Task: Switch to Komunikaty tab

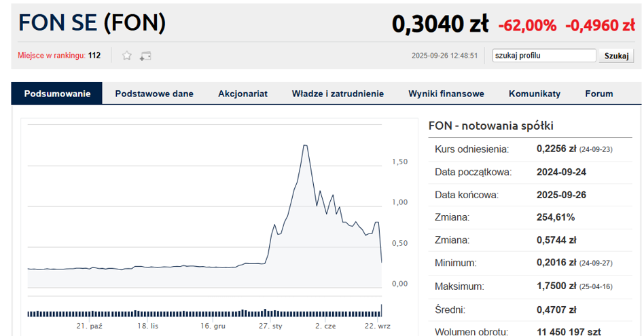Action: point(535,94)
